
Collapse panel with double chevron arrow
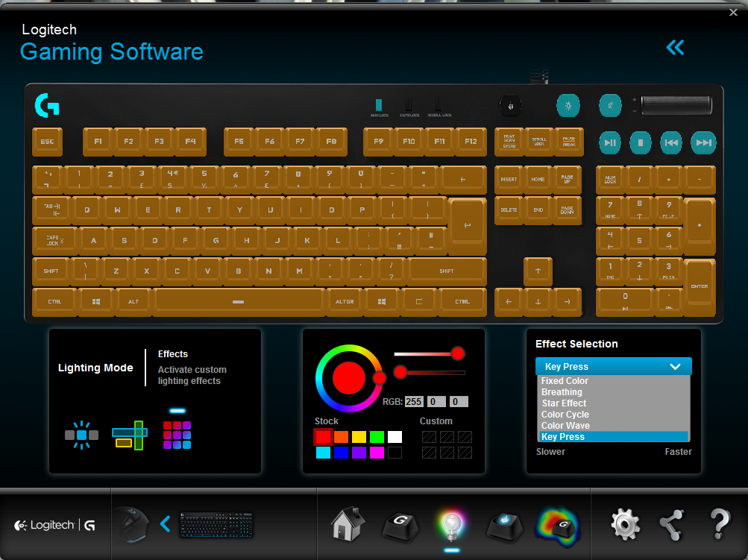(x=675, y=48)
